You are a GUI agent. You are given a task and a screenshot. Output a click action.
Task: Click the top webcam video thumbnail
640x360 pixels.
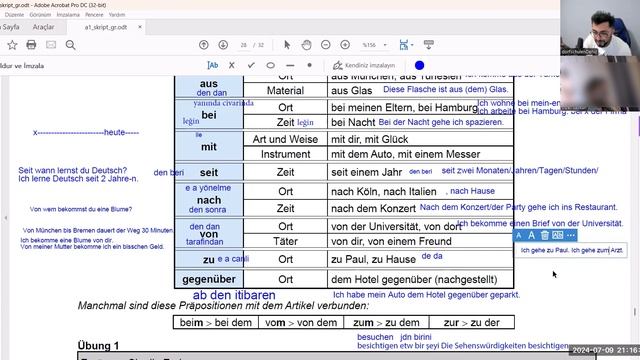click(600, 28)
